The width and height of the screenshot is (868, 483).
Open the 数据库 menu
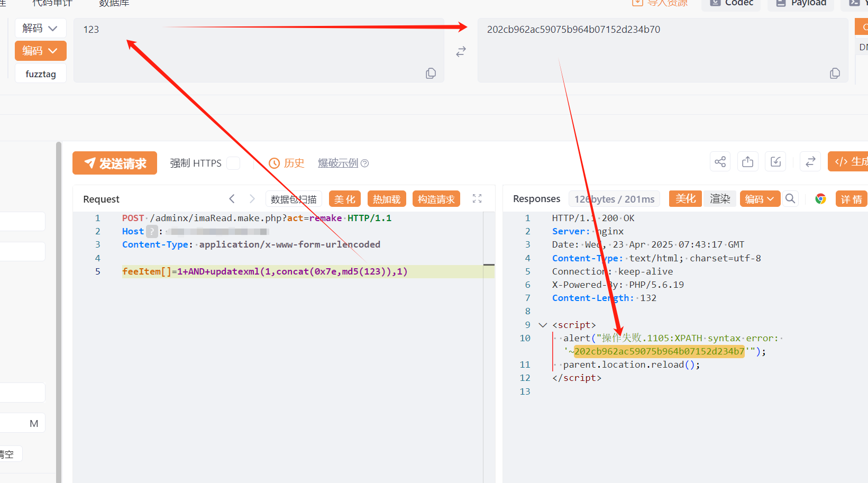(x=114, y=3)
